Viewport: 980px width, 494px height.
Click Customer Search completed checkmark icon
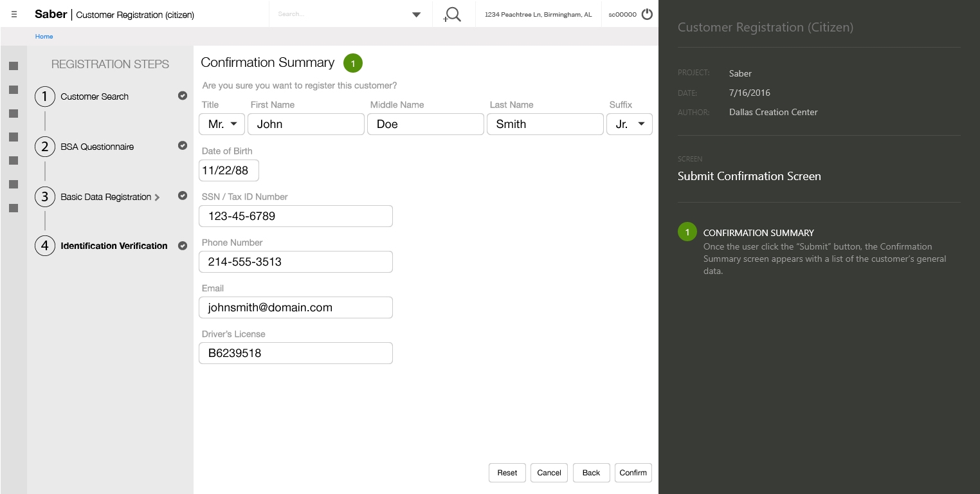point(183,96)
